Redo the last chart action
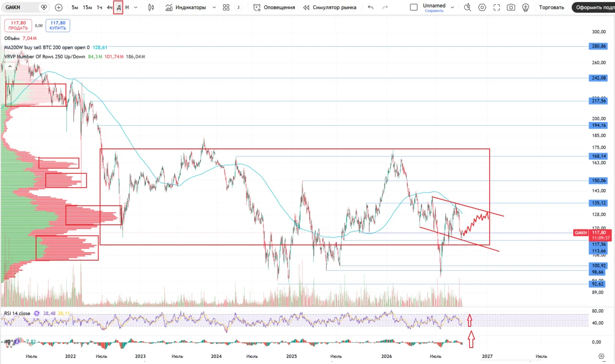Screen dimensions: 615x364 (x=385, y=7)
